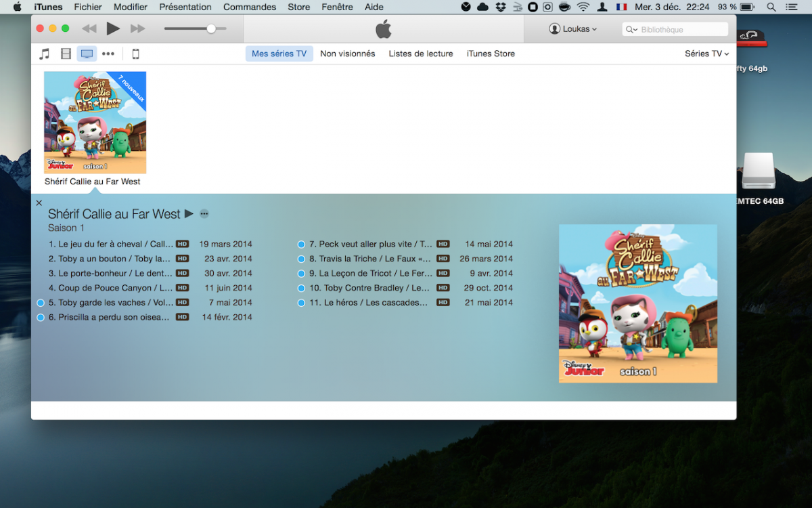Close the expanded season panel with X
The image size is (812, 508).
coord(39,203)
